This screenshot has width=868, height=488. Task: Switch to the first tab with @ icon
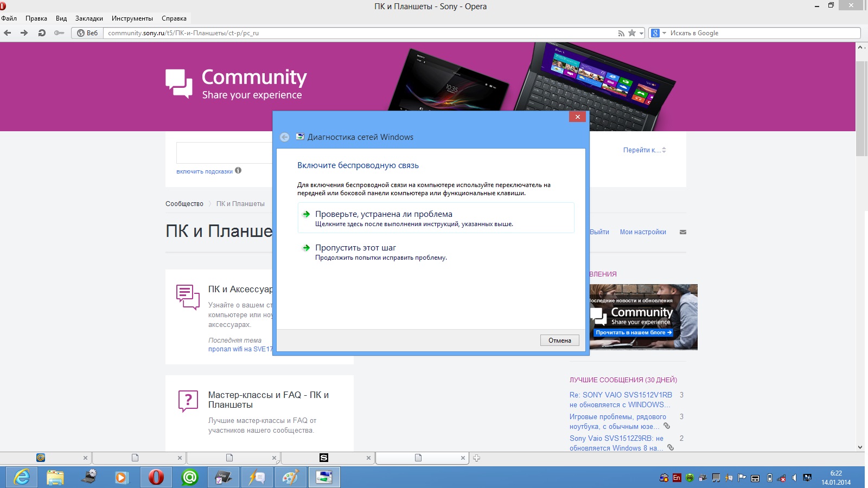(45, 458)
